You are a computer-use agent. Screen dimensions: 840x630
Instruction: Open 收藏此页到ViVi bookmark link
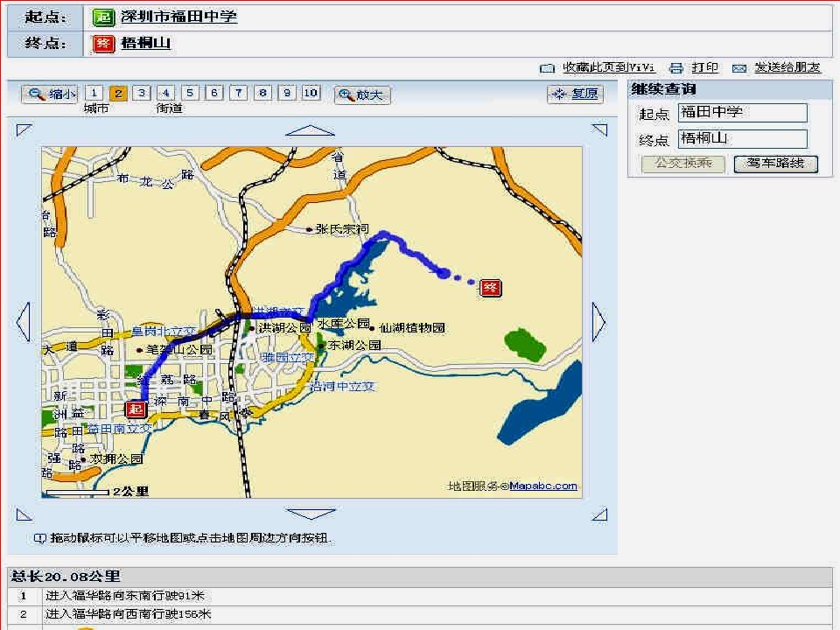pyautogui.click(x=608, y=67)
